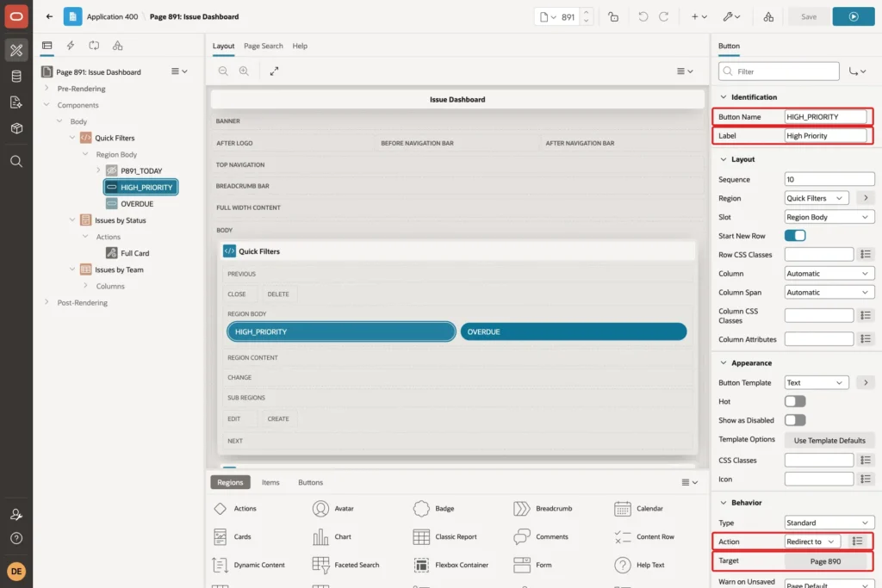Click the Label field High Priority
This screenshot has height=588, width=882.
tap(825, 135)
